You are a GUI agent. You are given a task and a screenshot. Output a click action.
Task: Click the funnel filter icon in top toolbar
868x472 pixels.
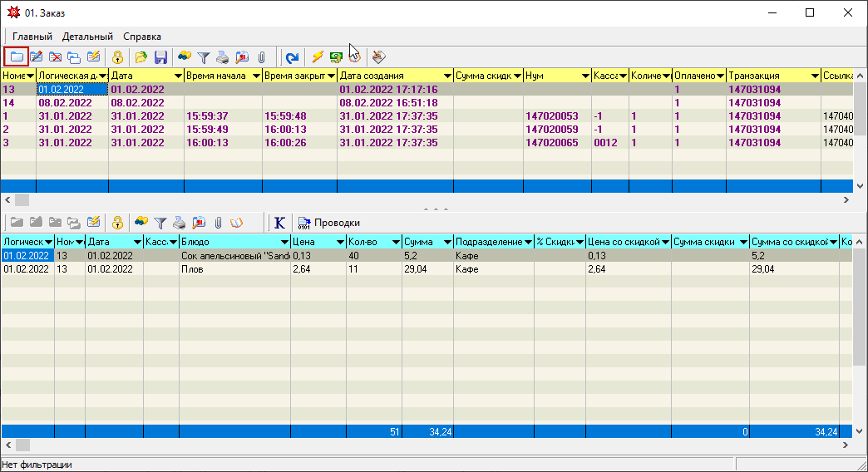tap(204, 57)
